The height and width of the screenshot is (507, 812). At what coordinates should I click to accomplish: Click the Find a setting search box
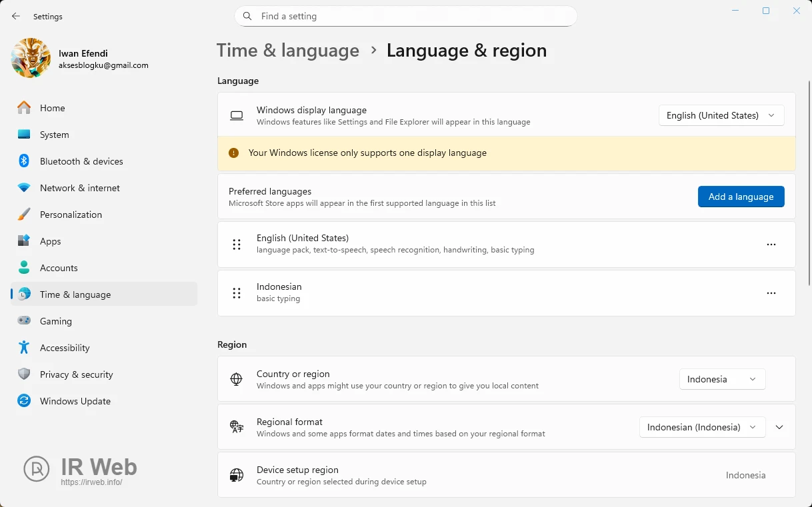(x=405, y=16)
